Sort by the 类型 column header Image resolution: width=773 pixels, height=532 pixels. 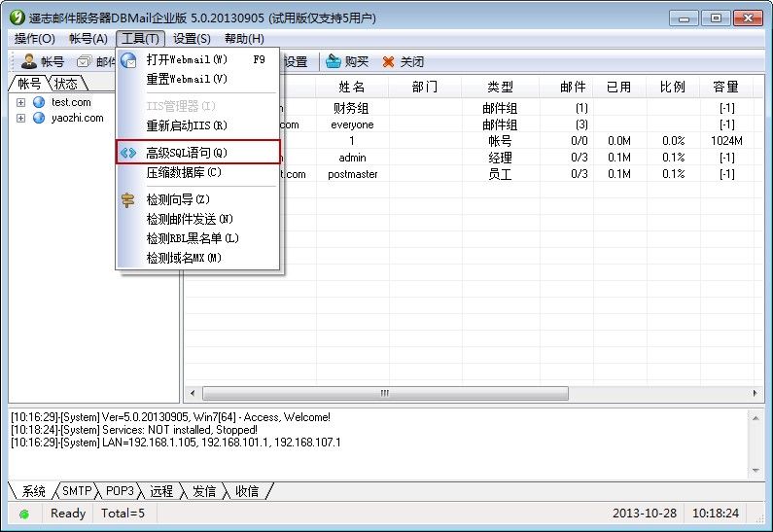[x=501, y=88]
